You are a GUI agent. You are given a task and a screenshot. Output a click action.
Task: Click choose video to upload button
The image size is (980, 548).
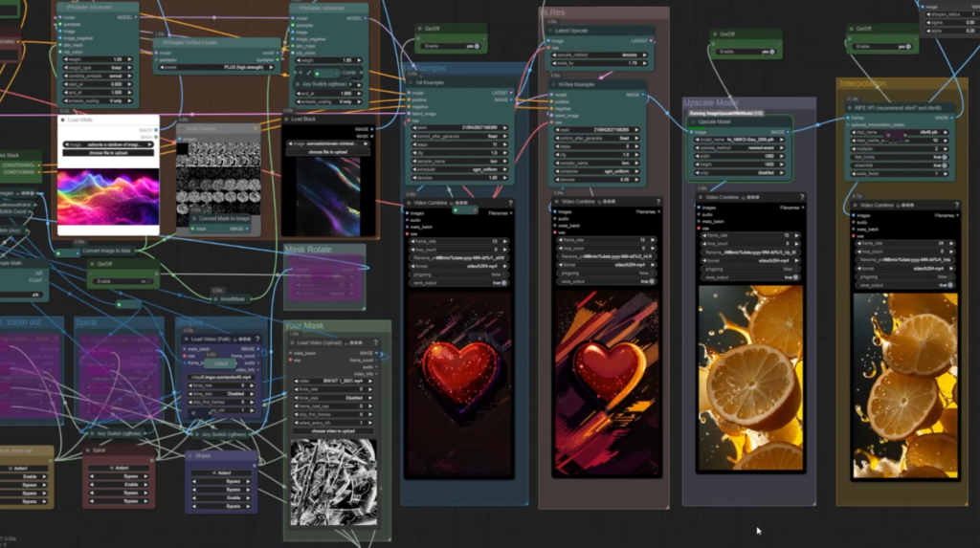click(x=333, y=431)
